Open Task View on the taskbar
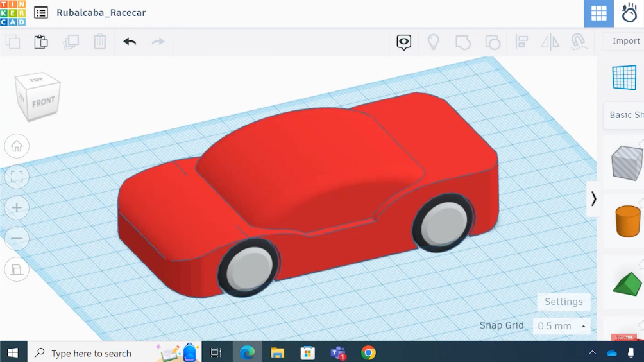Screen dimensions: 644x362 click(x=216, y=352)
